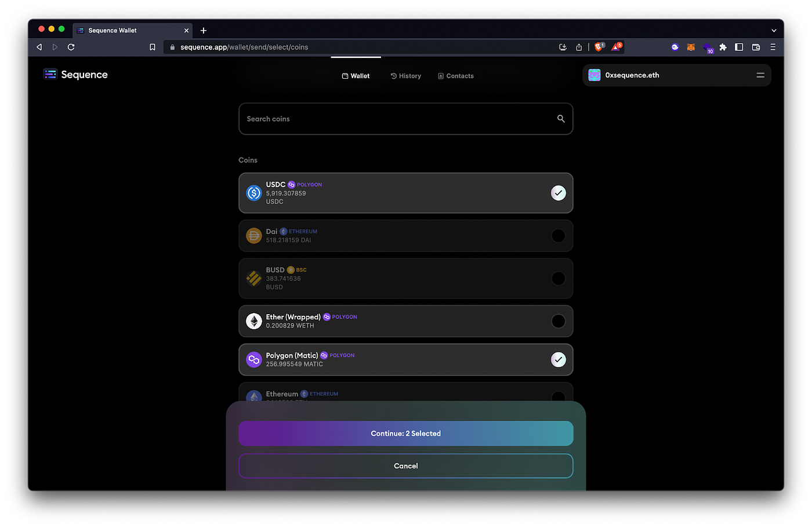Click the 0xsequence.eth account name
Image resolution: width=812 pixels, height=528 pixels.
tap(632, 75)
